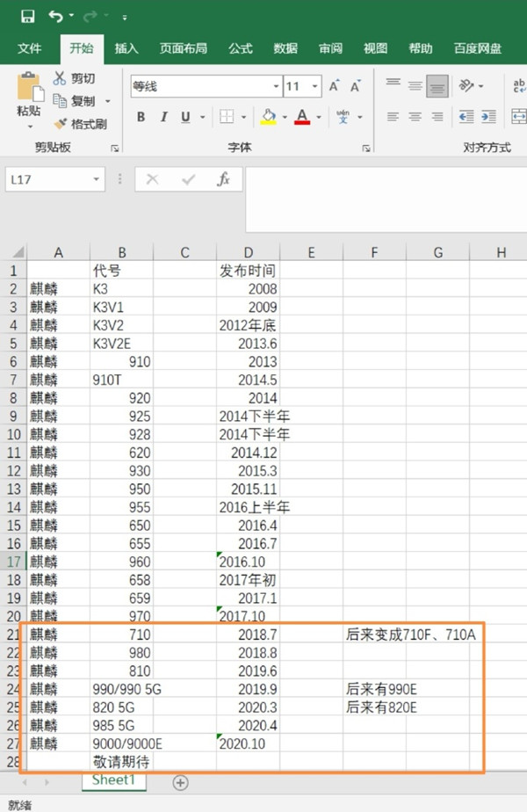Switch to the 帮助 ribbon tab
Image resolution: width=527 pixels, height=812 pixels.
point(421,48)
